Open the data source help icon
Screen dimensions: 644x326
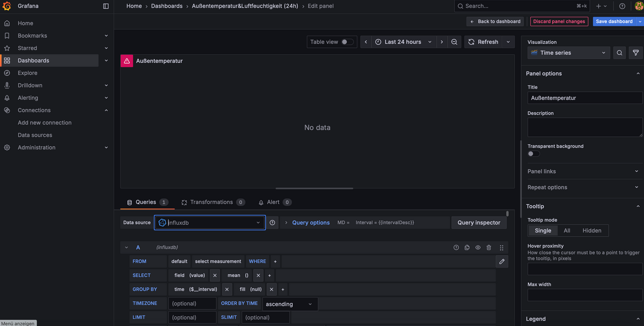[x=273, y=222]
